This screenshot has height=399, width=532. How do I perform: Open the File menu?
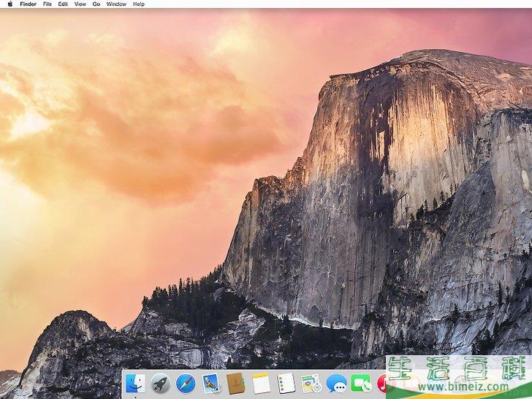47,4
